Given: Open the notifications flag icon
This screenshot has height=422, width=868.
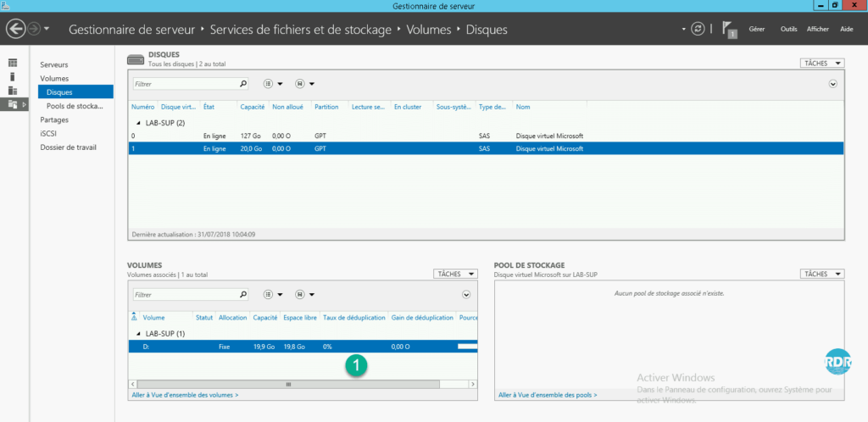Looking at the screenshot, I should pos(730,30).
